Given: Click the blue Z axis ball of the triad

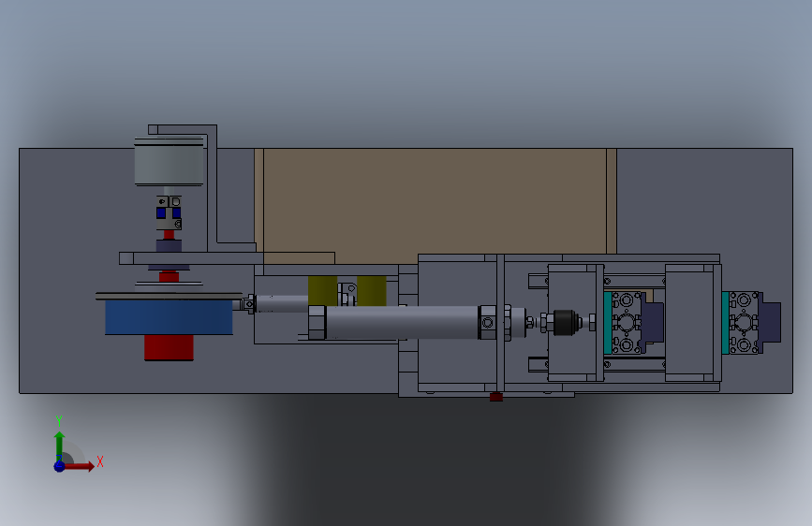Looking at the screenshot, I should [x=59, y=466].
